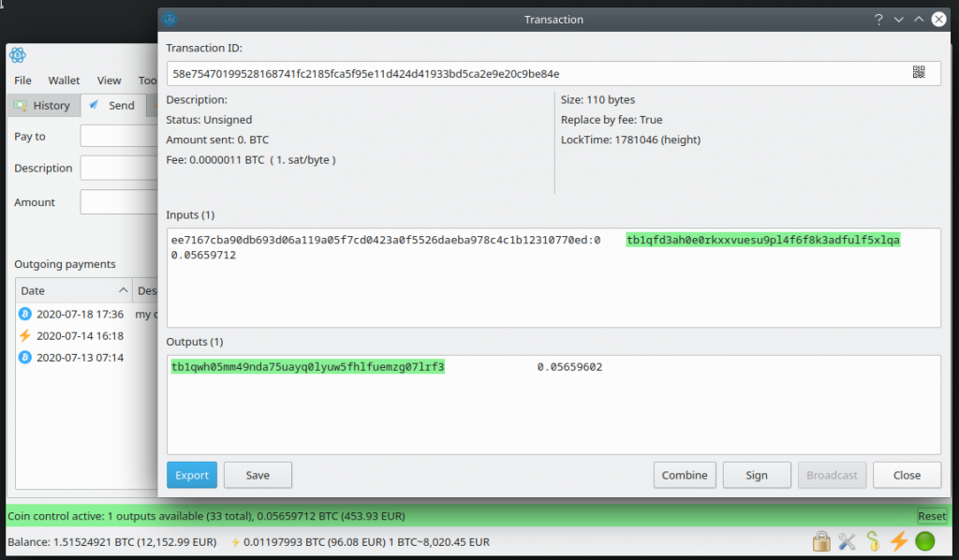Sign the transaction

click(x=757, y=475)
